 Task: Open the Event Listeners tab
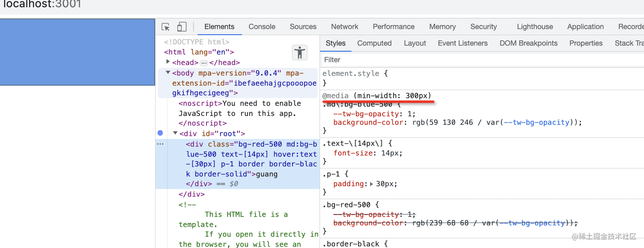[x=463, y=43]
